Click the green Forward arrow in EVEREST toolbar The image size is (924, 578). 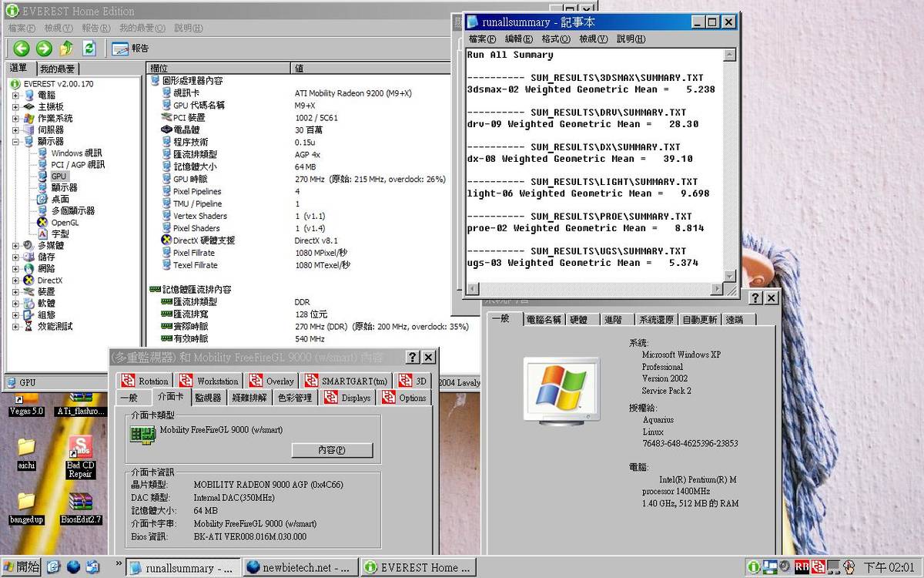click(44, 49)
